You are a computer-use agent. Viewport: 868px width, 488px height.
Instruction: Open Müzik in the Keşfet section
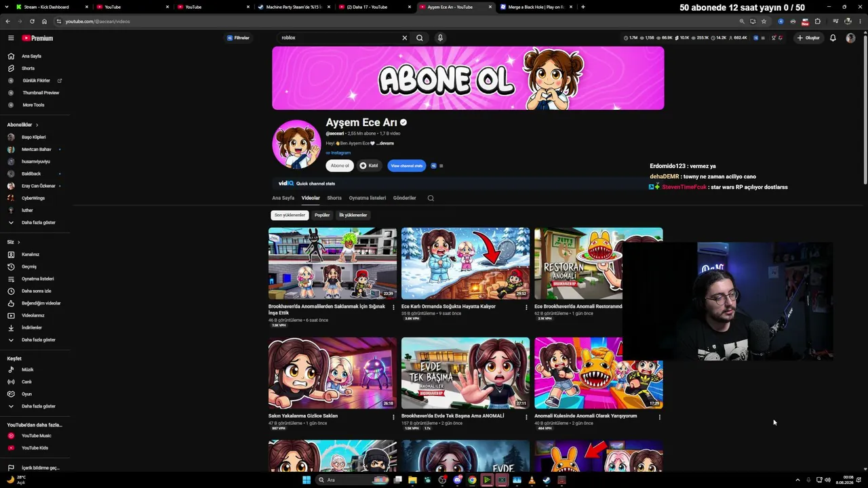pyautogui.click(x=35, y=369)
